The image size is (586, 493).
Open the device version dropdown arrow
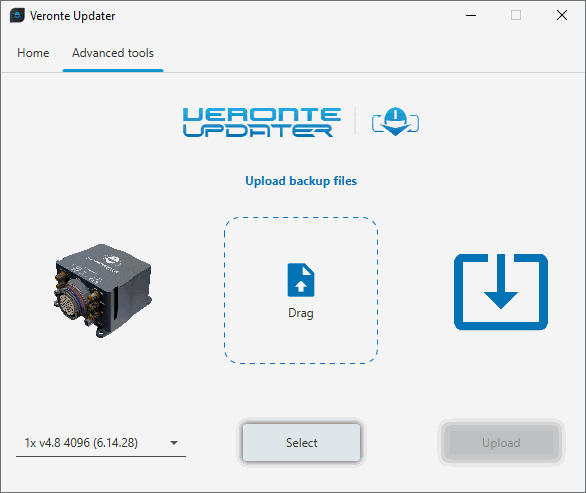point(174,443)
